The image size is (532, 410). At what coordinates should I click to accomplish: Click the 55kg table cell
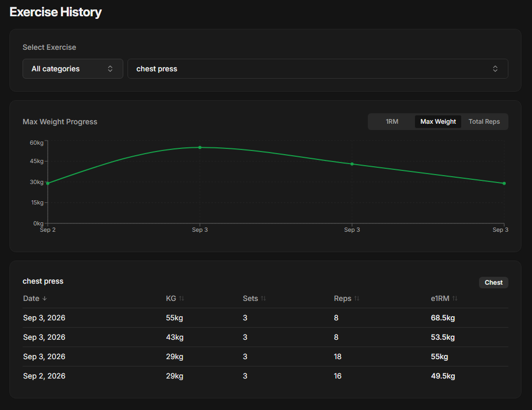click(174, 318)
